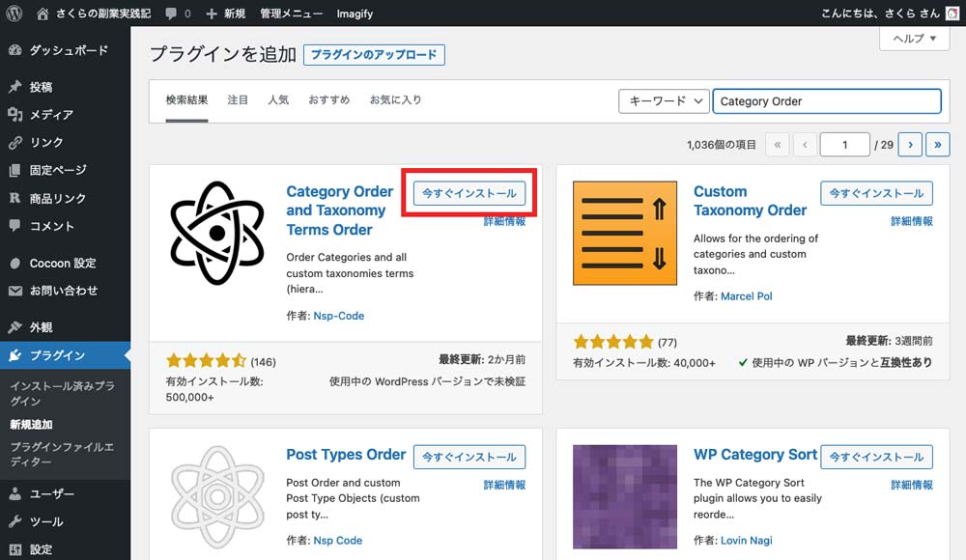Screen dimensions: 966x560
Task: Install the Custom Taxonomy Order plugin
Action: (x=877, y=193)
